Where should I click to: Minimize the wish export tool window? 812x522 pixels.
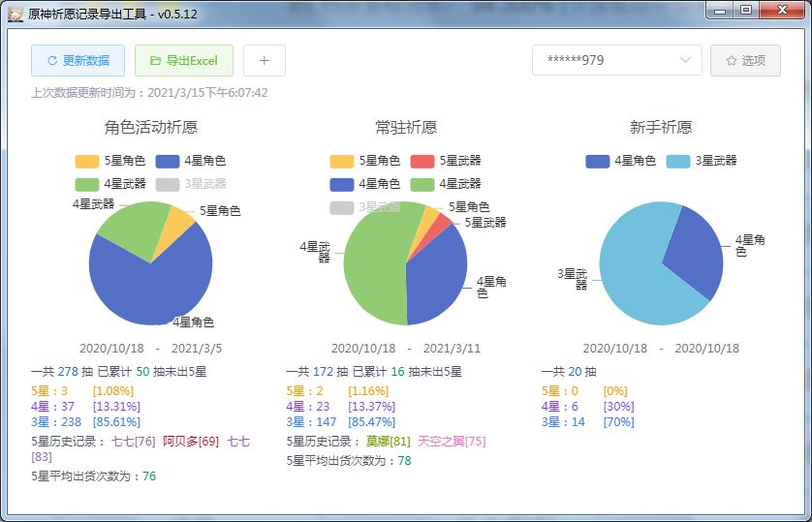point(719,10)
